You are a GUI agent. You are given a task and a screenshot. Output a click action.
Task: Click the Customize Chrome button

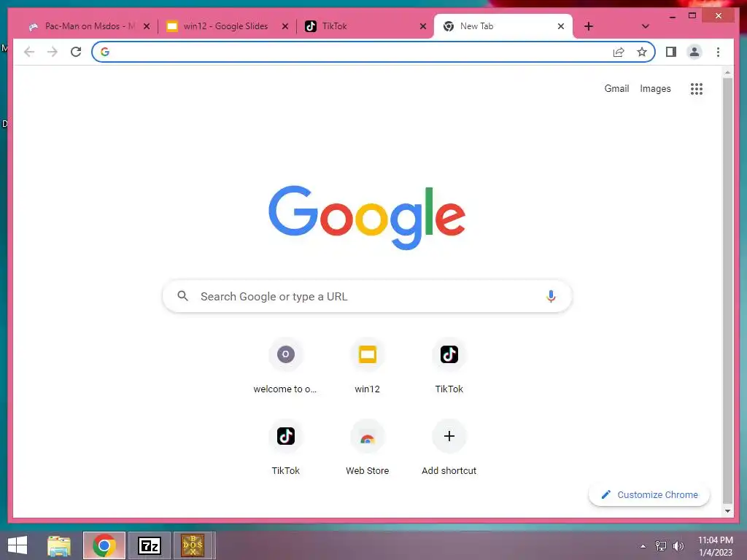(649, 495)
